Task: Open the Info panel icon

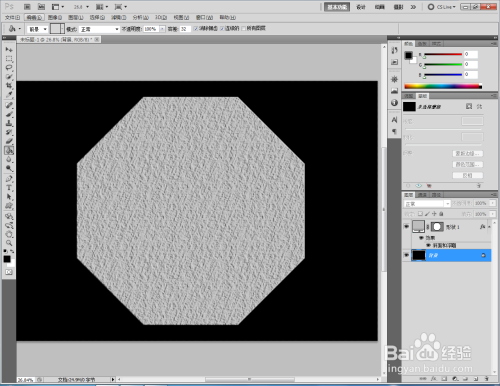Action: coord(394,103)
